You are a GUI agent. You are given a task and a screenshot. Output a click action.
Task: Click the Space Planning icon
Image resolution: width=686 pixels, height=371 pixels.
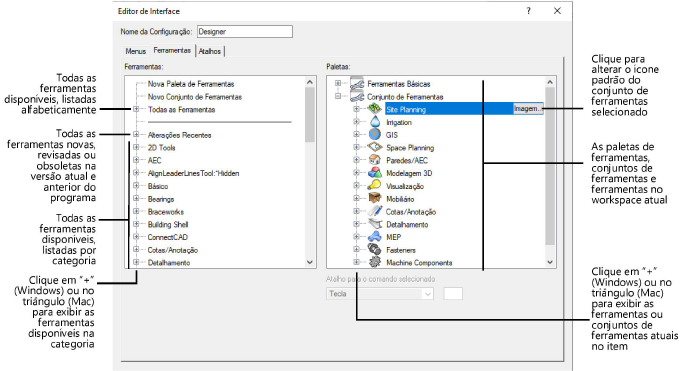[x=374, y=147]
